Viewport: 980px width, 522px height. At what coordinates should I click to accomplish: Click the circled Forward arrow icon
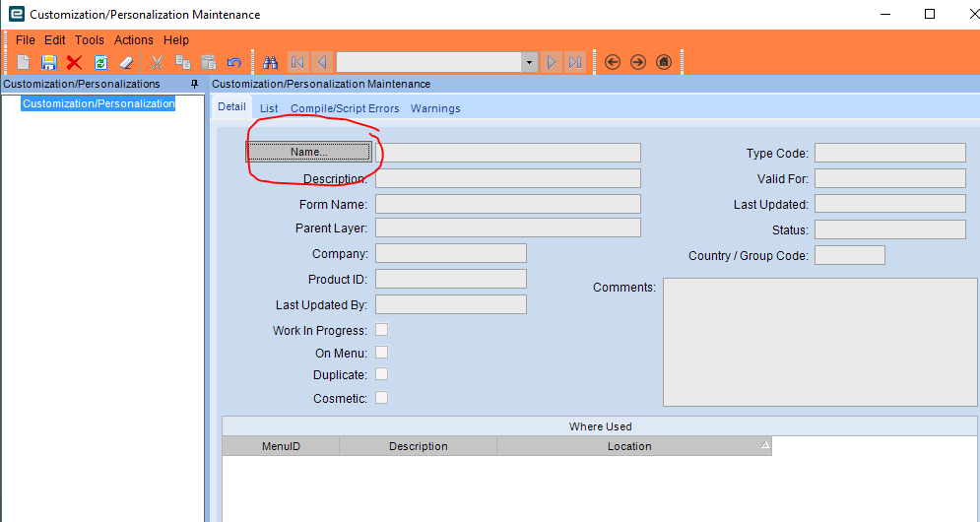tap(637, 62)
